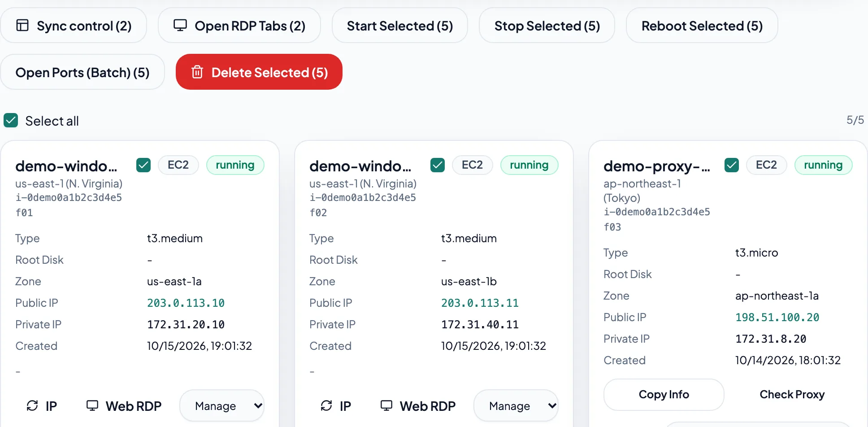This screenshot has width=868, height=427.
Task: Untick the demo-proxy instance checkbox
Action: [x=732, y=165]
